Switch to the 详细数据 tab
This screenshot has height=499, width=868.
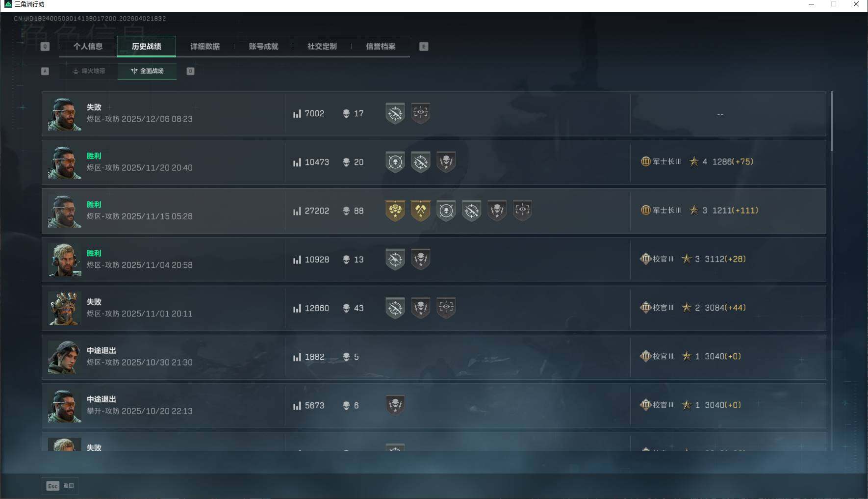[205, 47]
